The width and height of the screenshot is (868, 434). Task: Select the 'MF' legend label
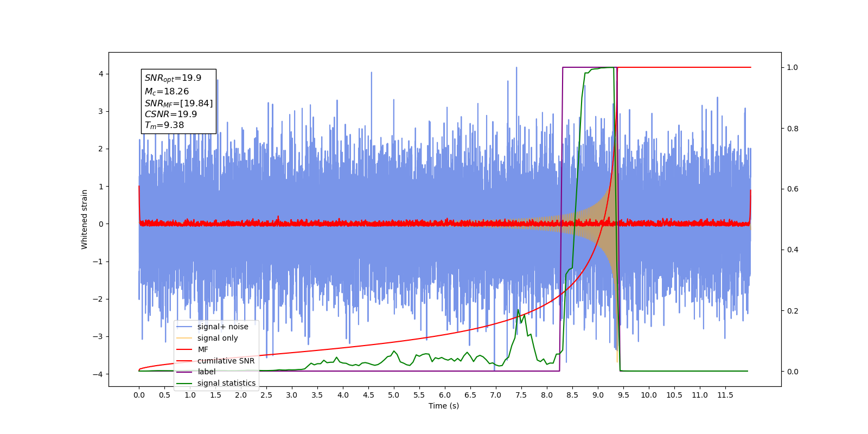pos(203,349)
